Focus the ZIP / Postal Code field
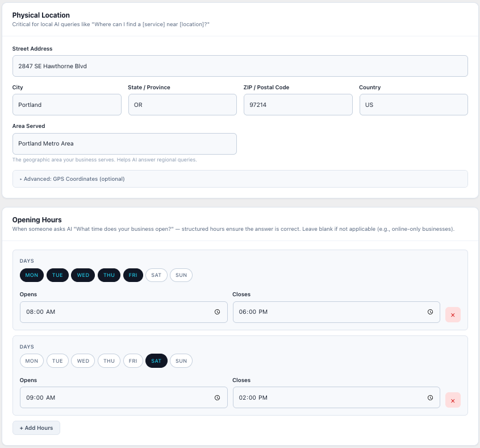Viewport: 480px width, 448px height. point(298,105)
